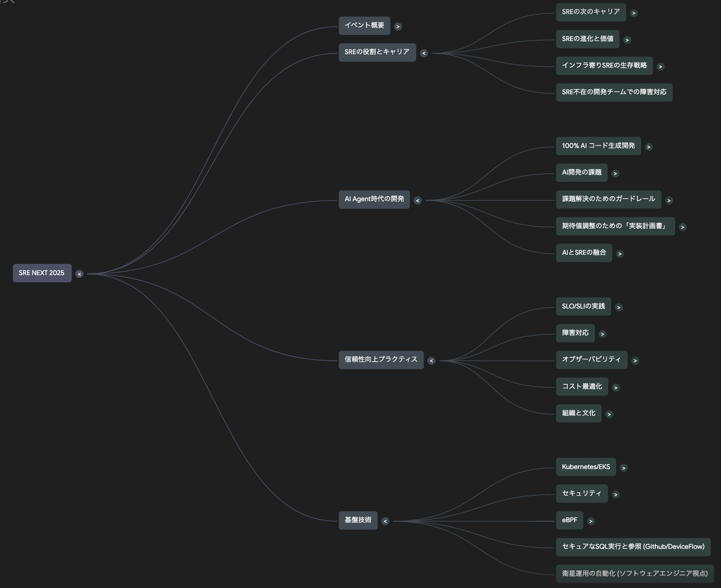Click the 衛星運用の自動化 node

coord(634,573)
